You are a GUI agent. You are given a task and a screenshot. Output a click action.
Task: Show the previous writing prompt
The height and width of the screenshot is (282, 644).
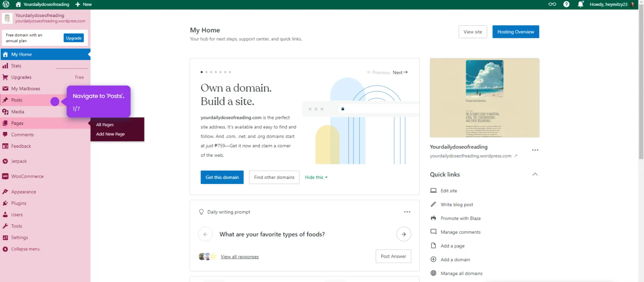tap(205, 234)
